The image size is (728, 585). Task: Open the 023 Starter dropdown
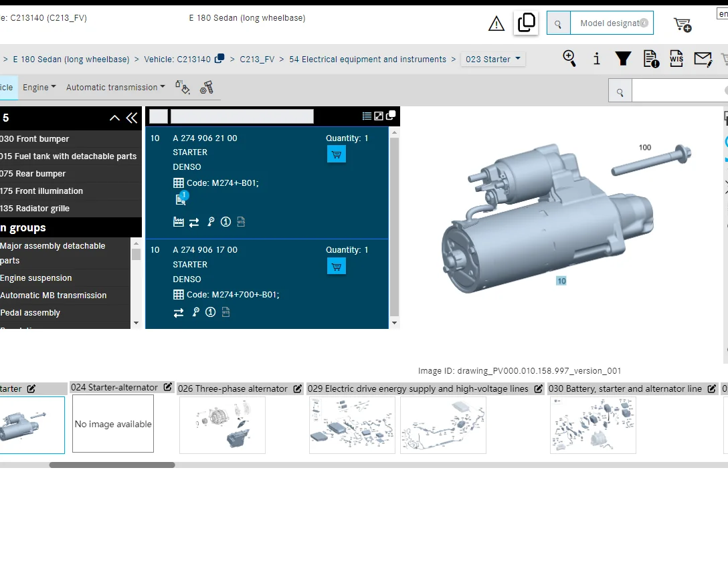493,60
